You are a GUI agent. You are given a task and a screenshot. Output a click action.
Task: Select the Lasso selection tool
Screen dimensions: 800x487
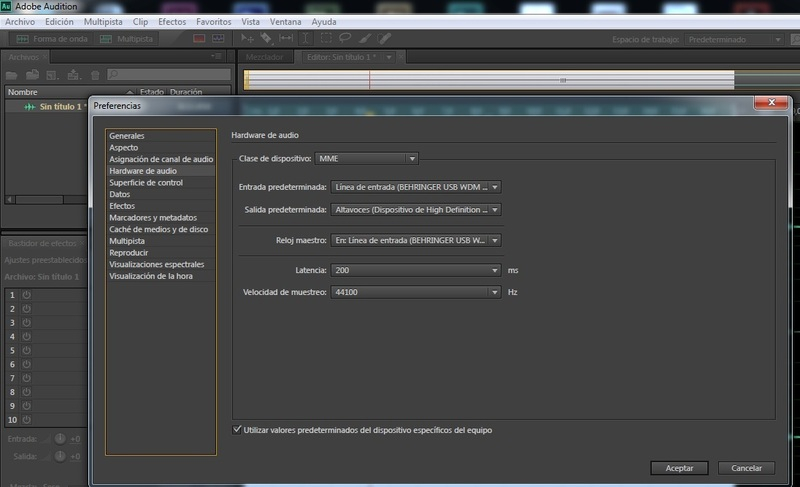pos(345,39)
